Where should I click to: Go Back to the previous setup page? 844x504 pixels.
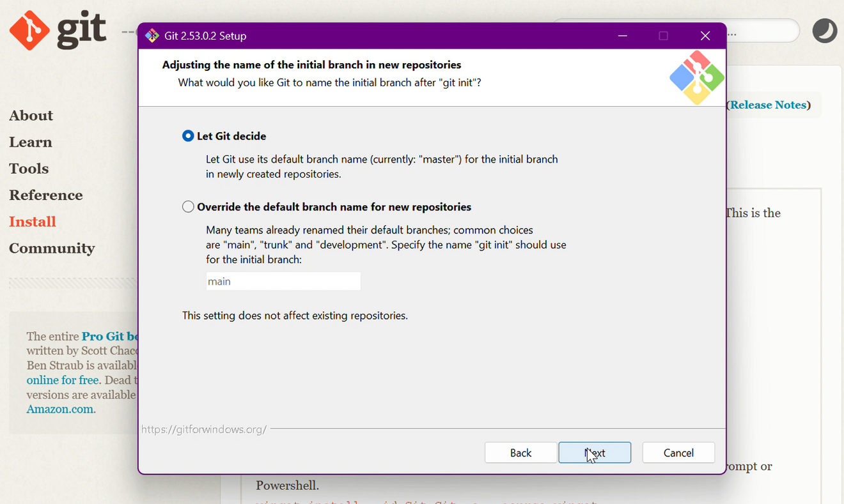(x=520, y=453)
